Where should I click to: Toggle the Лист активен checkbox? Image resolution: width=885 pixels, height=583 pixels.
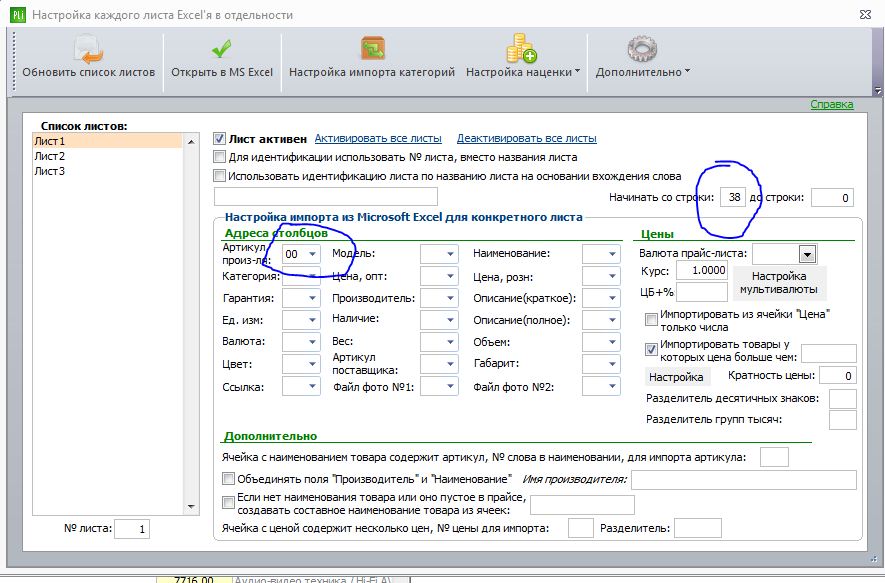[220, 138]
